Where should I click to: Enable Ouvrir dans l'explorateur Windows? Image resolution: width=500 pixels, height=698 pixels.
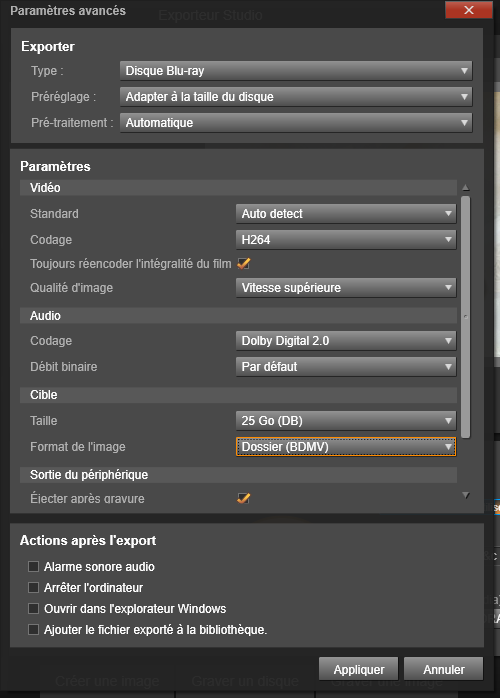tap(33, 609)
